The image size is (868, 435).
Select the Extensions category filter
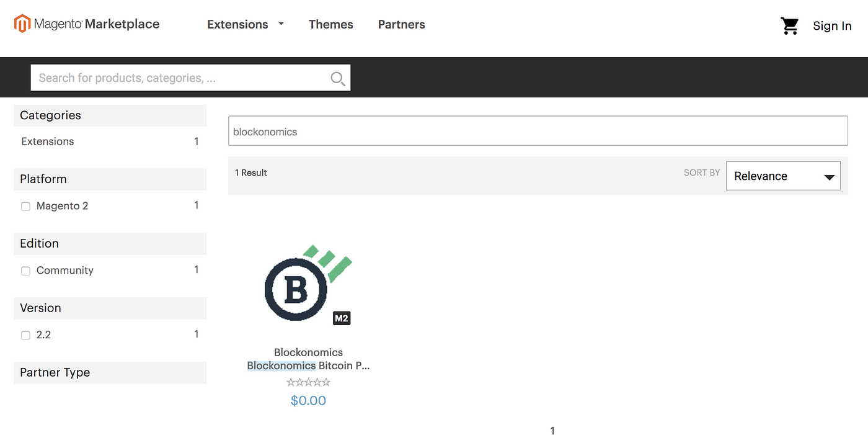tap(48, 141)
